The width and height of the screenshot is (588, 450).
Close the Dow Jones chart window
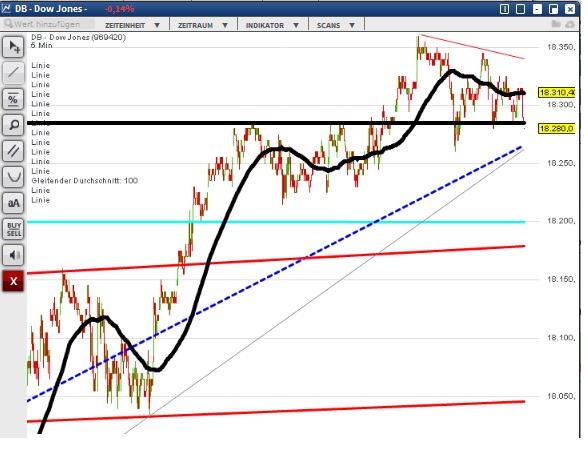(570, 9)
